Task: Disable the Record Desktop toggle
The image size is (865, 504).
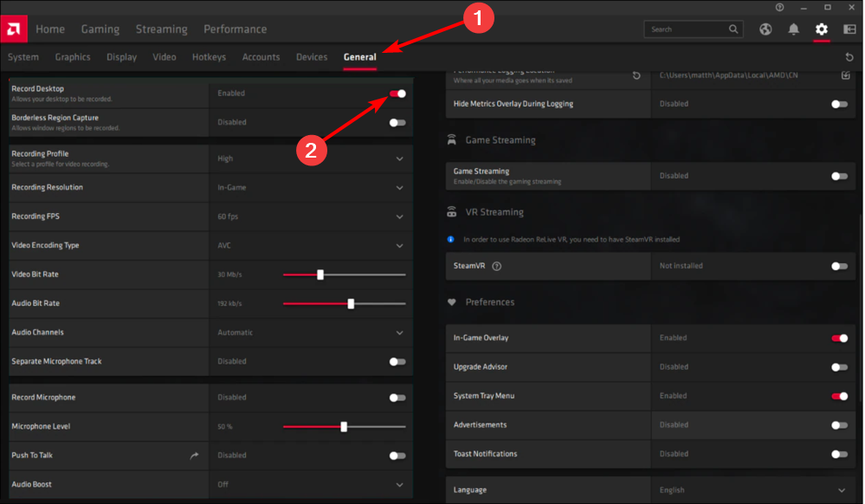Action: coord(397,94)
